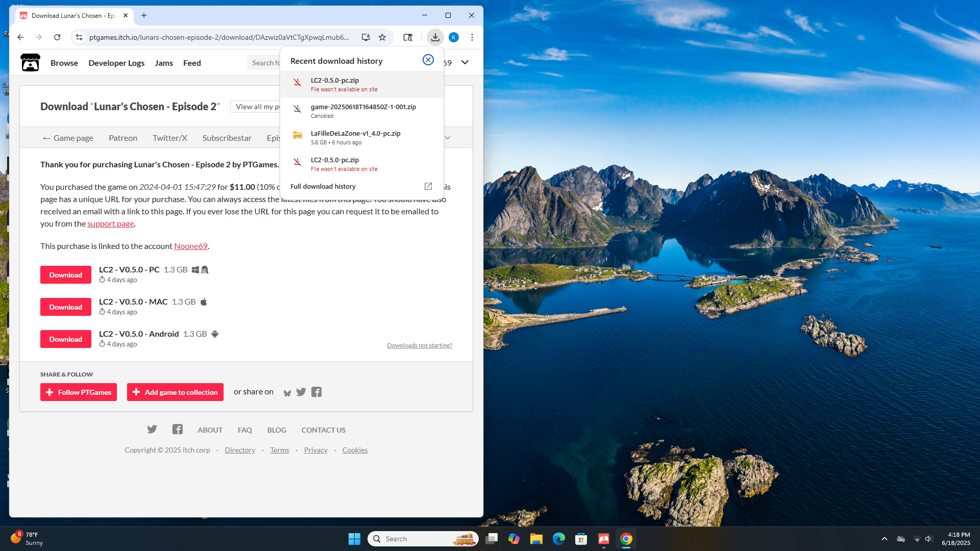
Task: Open BLOG footer link
Action: point(277,430)
